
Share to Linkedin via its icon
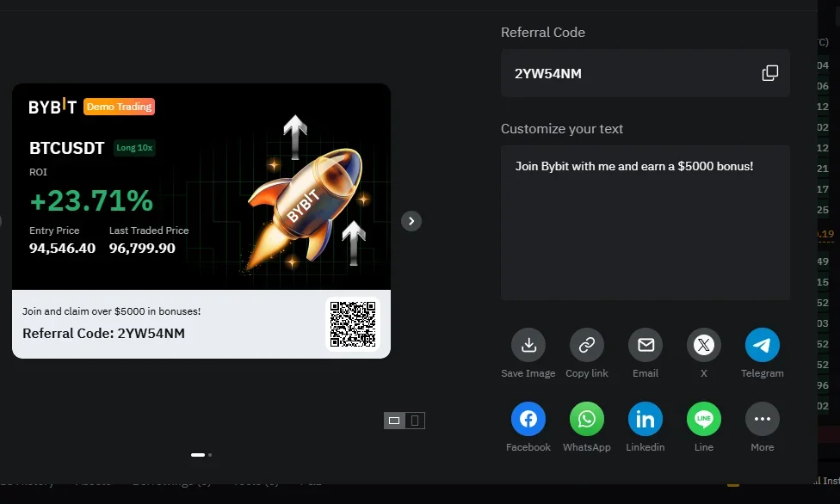645,419
